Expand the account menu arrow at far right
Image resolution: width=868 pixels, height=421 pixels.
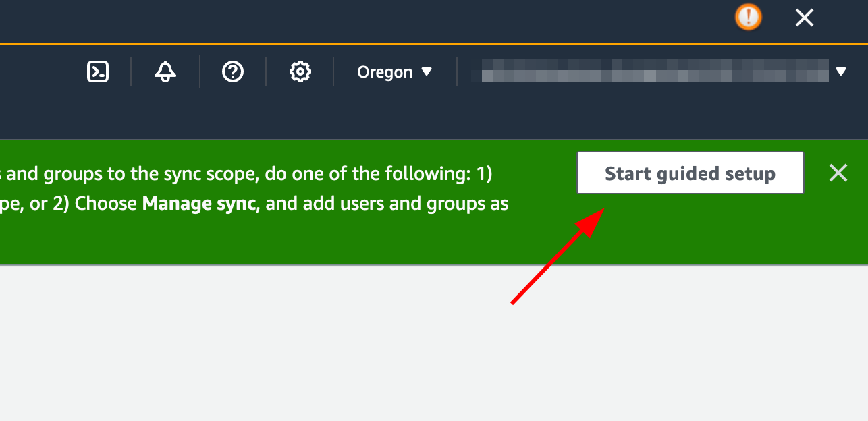tap(841, 72)
